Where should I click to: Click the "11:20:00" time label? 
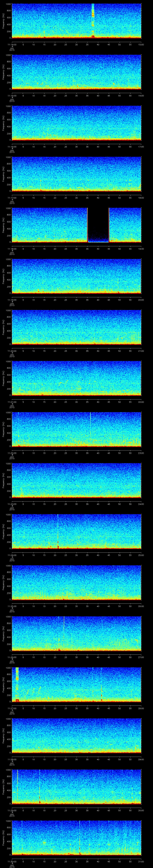(12, 351)
